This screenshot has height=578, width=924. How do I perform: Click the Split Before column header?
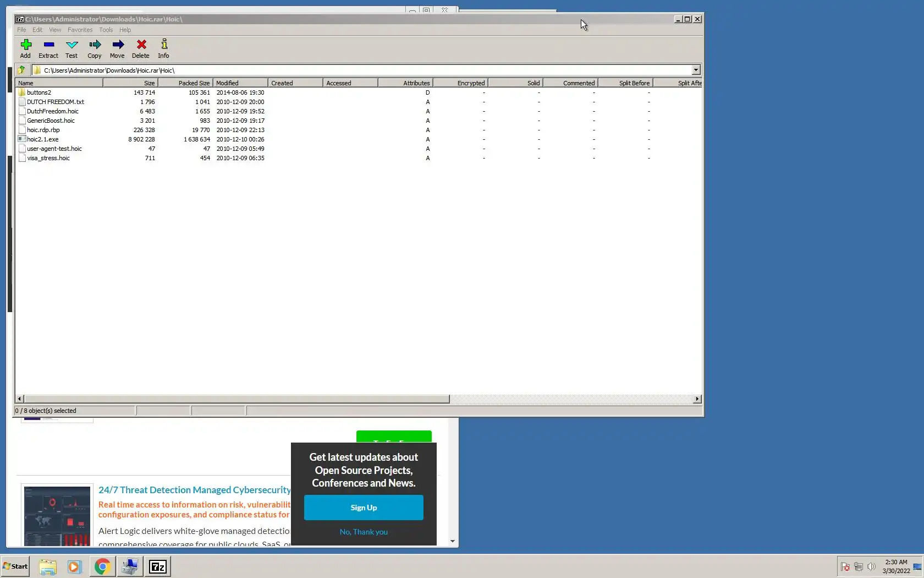[x=625, y=83]
